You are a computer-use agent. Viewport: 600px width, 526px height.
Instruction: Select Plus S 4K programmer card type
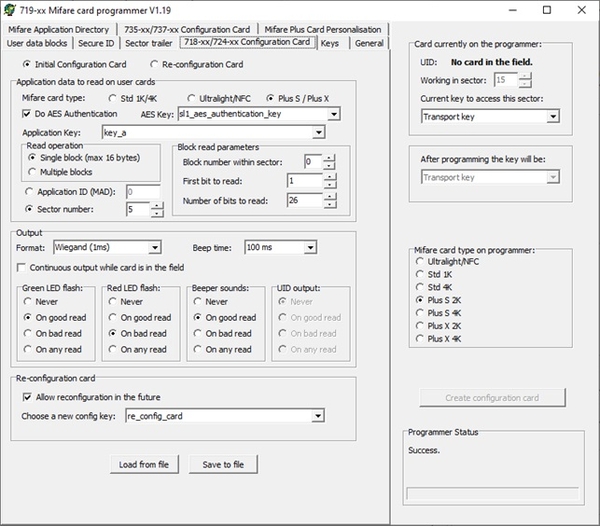(439, 313)
